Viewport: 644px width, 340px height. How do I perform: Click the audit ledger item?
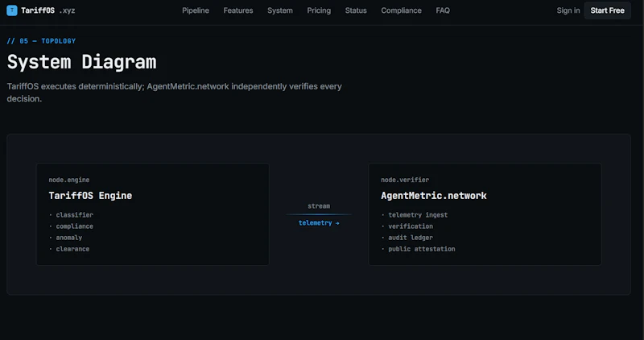(x=411, y=238)
